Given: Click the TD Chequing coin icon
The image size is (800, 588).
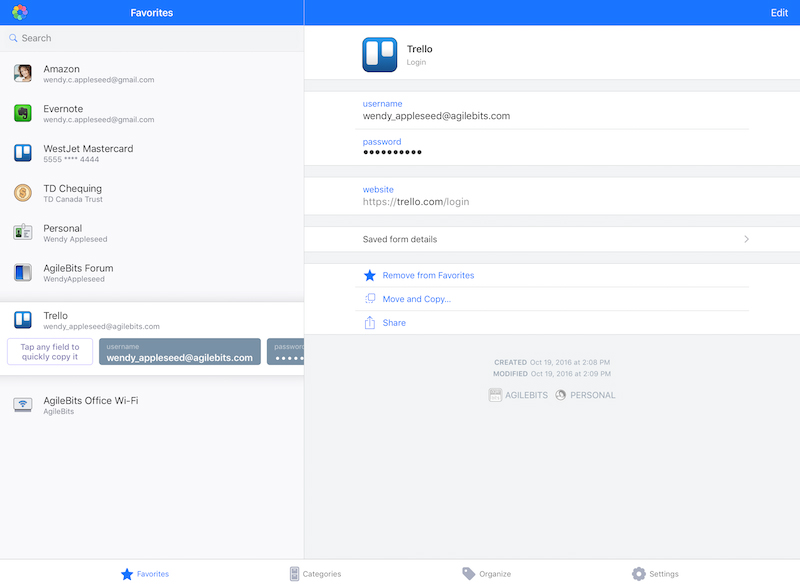Looking at the screenshot, I should [23, 193].
